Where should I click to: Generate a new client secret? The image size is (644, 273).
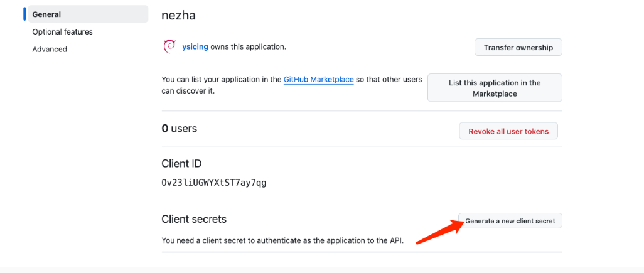pos(510,221)
